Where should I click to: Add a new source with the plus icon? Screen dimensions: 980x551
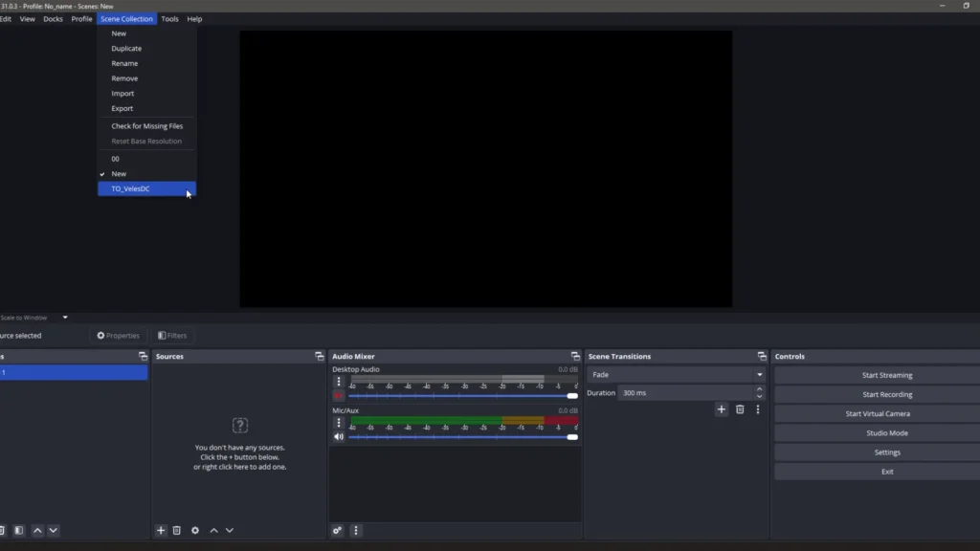click(161, 530)
